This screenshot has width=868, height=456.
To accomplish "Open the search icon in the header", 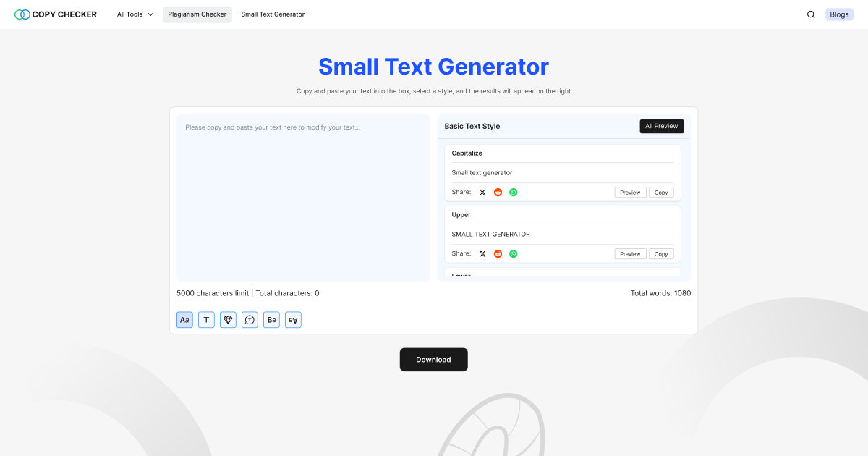I will coord(811,14).
